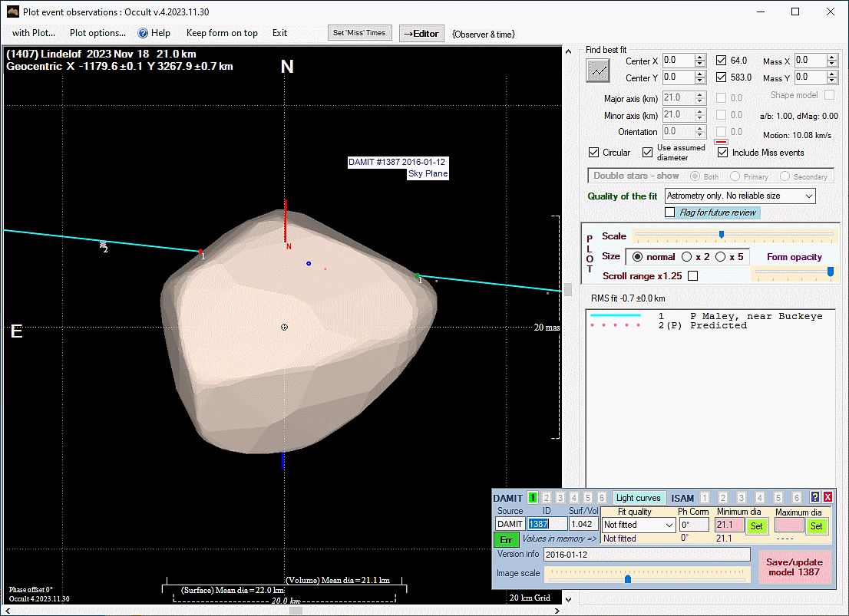849x616 pixels.
Task: Click the application icon in the title bar
Action: click(x=12, y=12)
